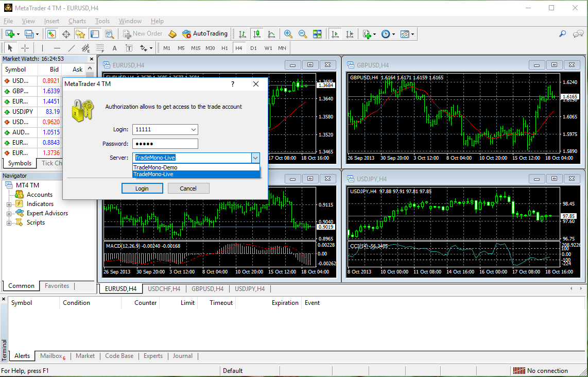Toggle the Data Window crosshair icon

66,34
